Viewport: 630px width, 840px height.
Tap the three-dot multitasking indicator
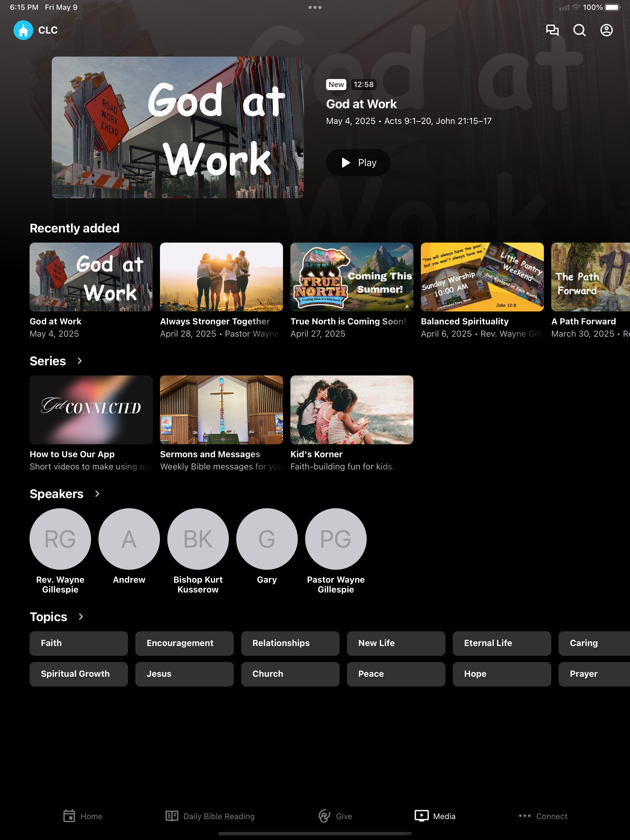[315, 7]
